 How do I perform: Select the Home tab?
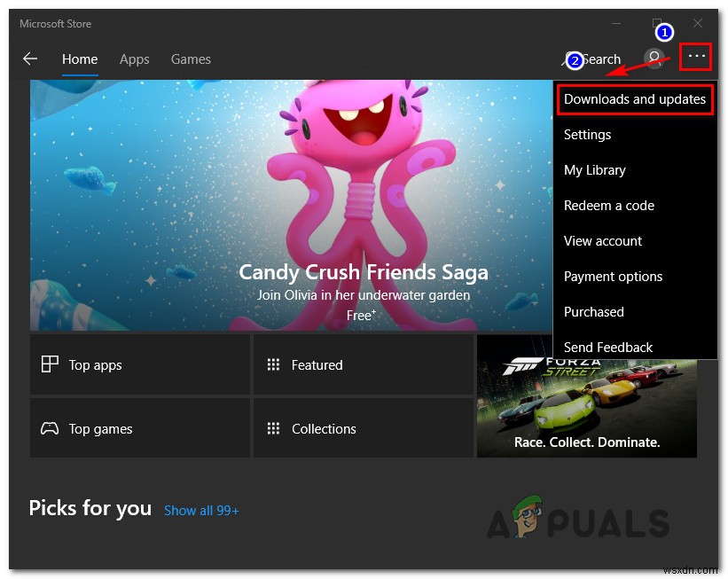[x=80, y=59]
